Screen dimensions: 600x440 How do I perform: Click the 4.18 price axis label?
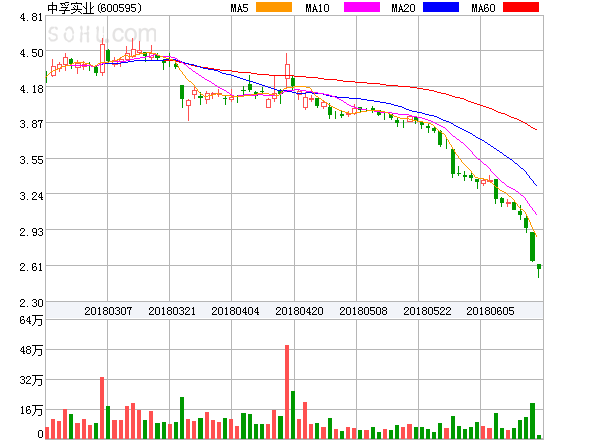coord(31,89)
